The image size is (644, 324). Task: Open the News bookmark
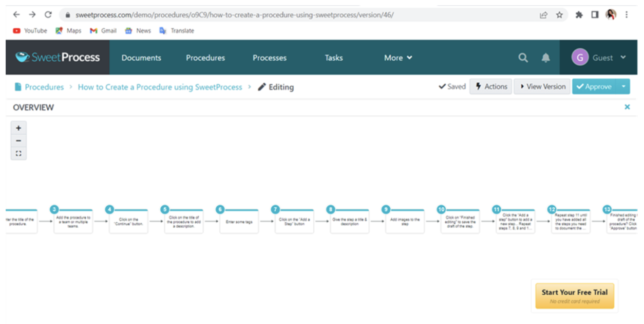tap(138, 31)
